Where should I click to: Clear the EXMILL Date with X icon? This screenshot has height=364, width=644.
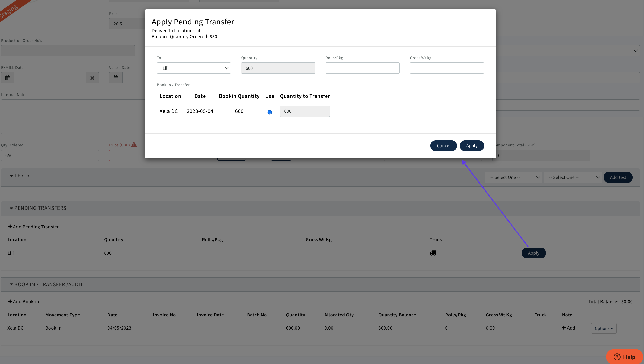coord(92,78)
